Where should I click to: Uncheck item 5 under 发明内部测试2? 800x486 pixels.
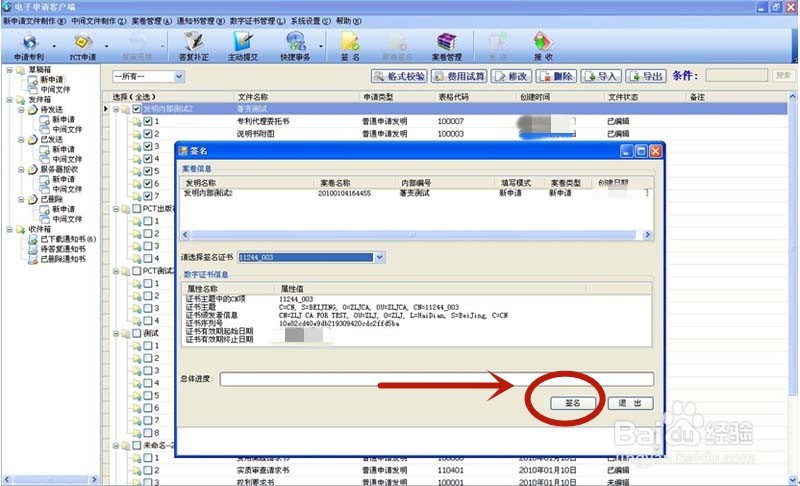[x=147, y=171]
